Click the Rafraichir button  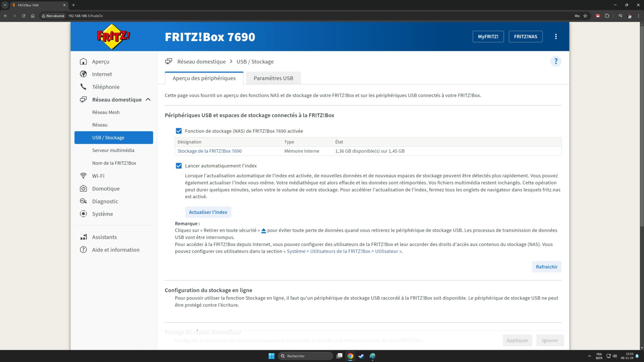(x=547, y=266)
